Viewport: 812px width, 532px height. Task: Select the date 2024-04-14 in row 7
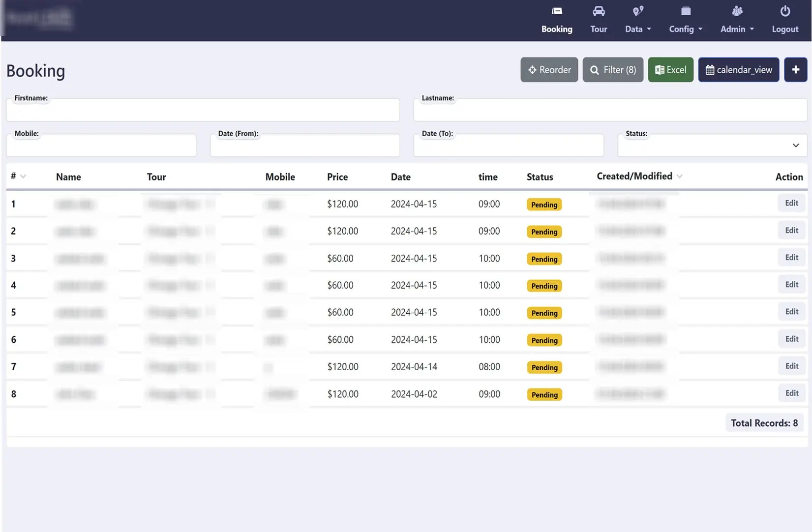click(x=414, y=367)
